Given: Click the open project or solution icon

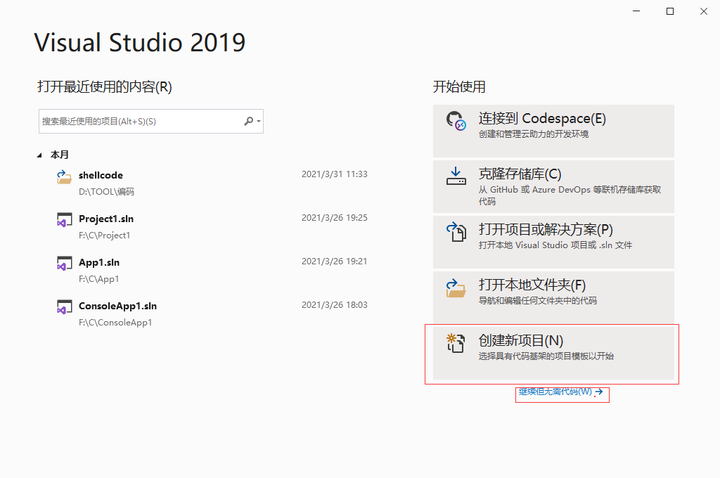Looking at the screenshot, I should point(456,232).
